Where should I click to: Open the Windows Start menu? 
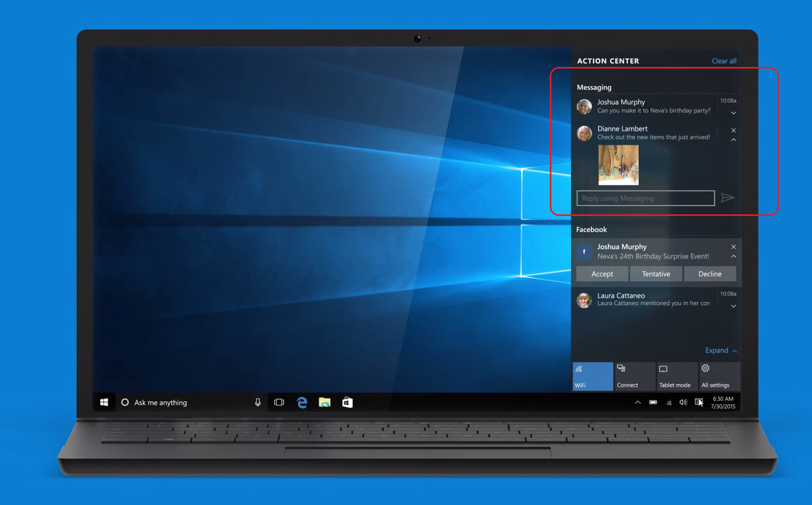point(104,402)
